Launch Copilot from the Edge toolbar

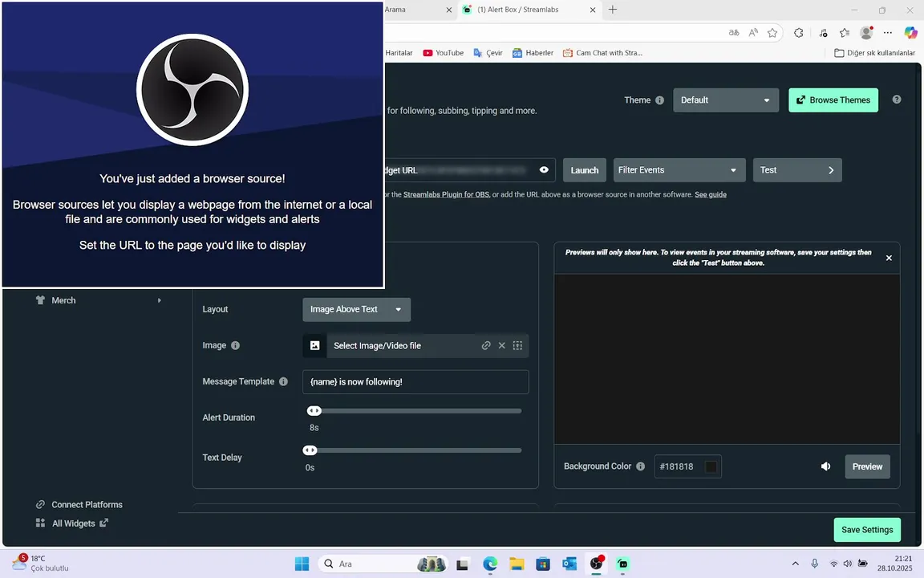[910, 33]
